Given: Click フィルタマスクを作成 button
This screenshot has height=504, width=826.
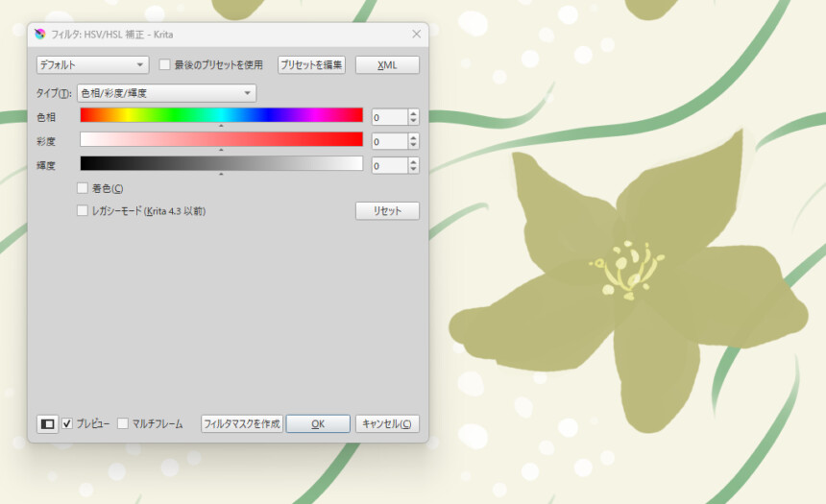Looking at the screenshot, I should [x=242, y=424].
